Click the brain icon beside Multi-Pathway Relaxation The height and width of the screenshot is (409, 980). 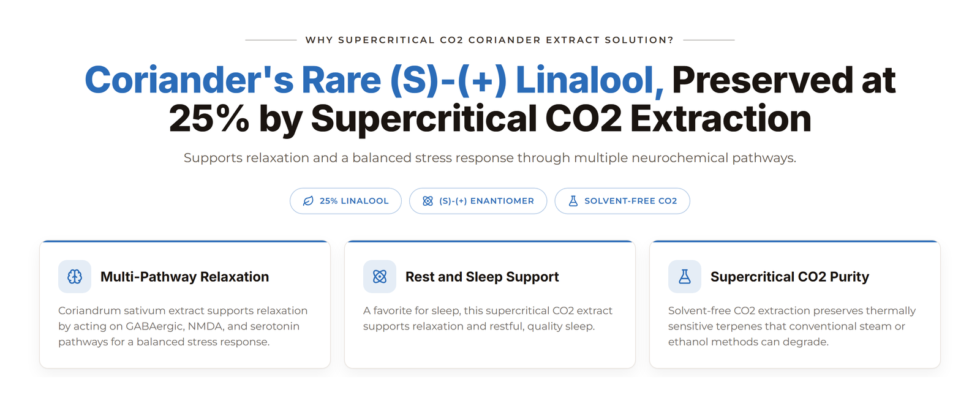(75, 277)
